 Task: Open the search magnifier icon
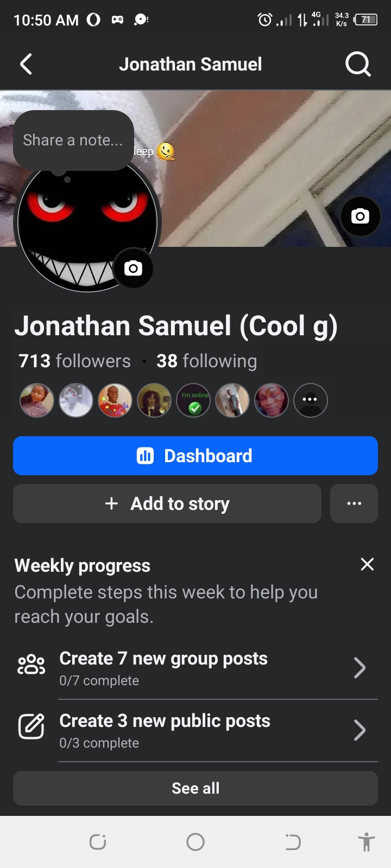[x=358, y=65]
